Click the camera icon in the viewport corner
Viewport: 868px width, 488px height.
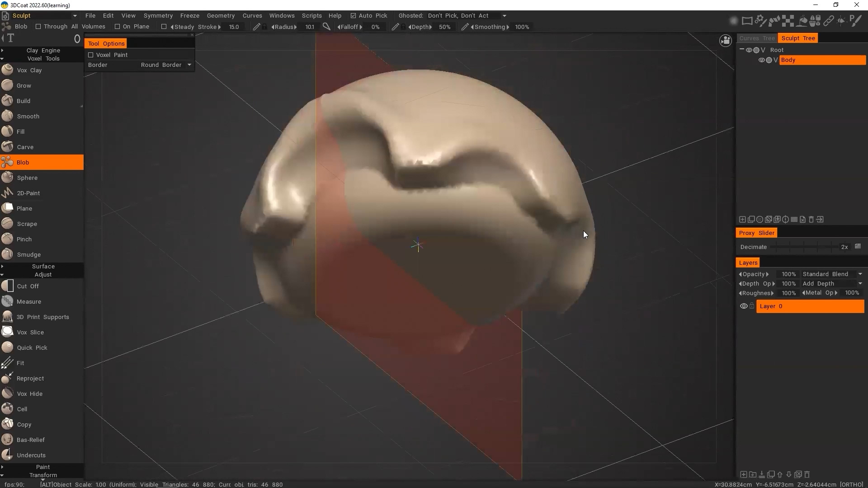[725, 41]
